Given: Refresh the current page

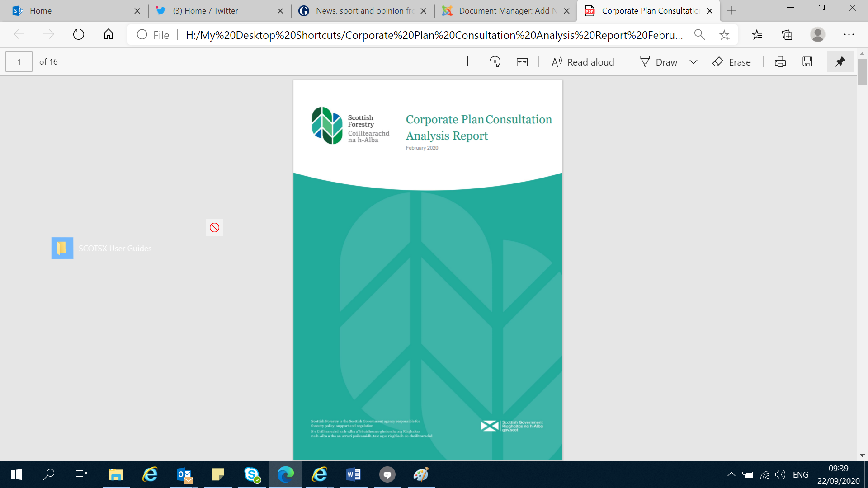Looking at the screenshot, I should [x=79, y=35].
